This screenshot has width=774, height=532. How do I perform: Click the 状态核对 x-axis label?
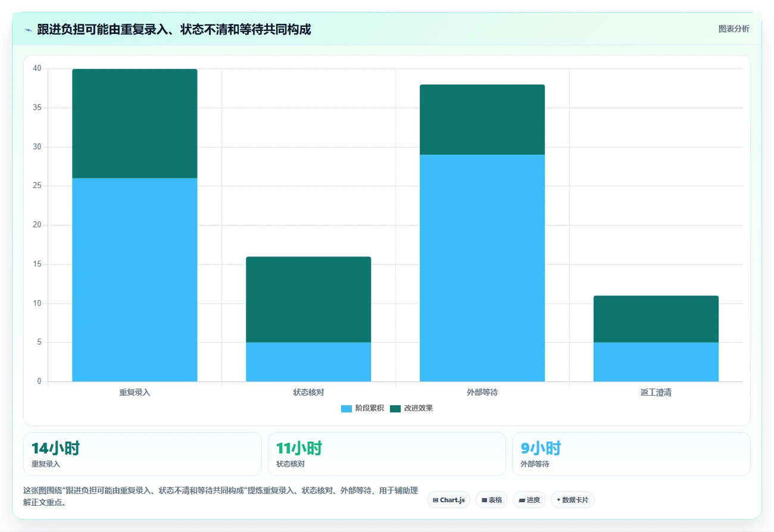click(x=308, y=393)
